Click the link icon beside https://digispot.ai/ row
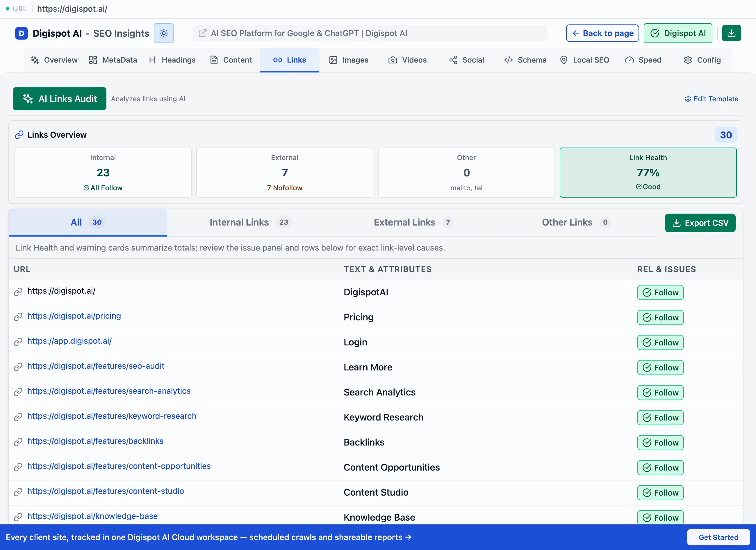 tap(18, 292)
